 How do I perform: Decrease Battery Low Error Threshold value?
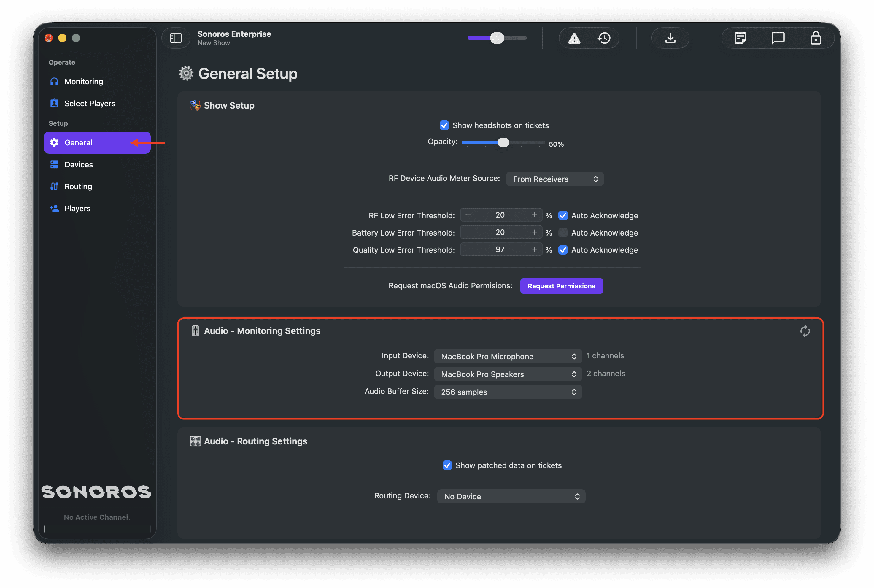(468, 233)
